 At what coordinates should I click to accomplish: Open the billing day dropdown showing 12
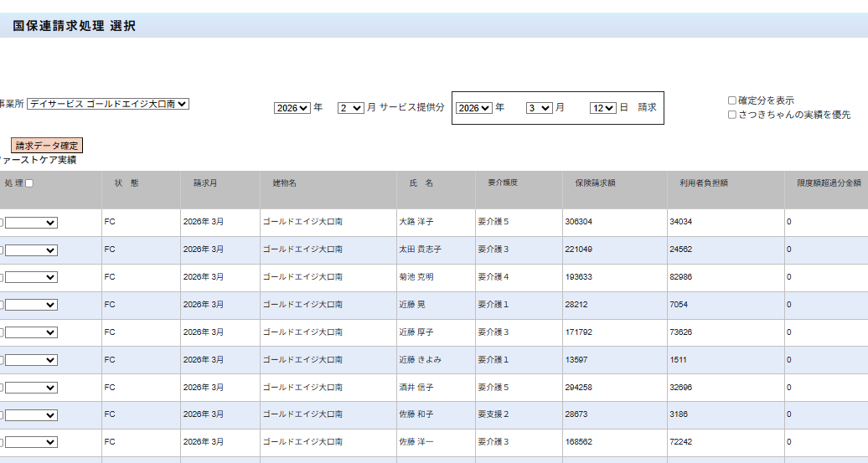[x=602, y=108]
